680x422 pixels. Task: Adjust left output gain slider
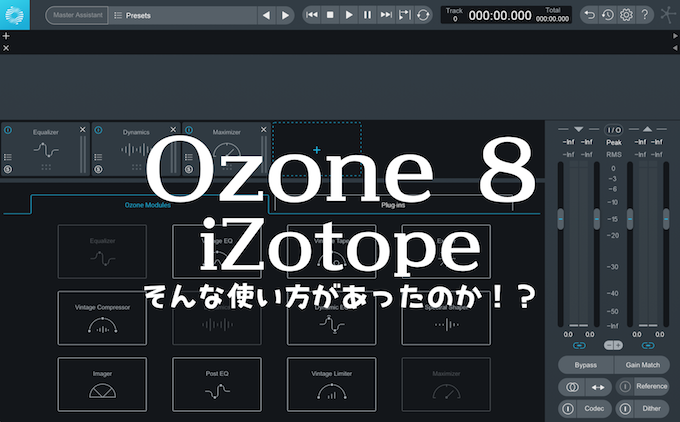[630, 219]
